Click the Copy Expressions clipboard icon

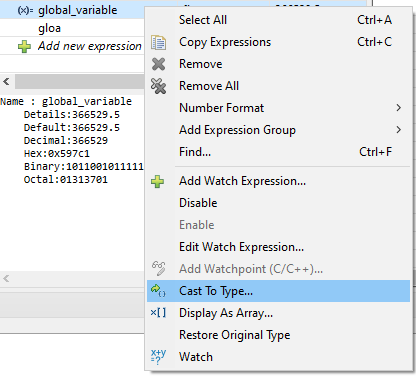pyautogui.click(x=158, y=43)
